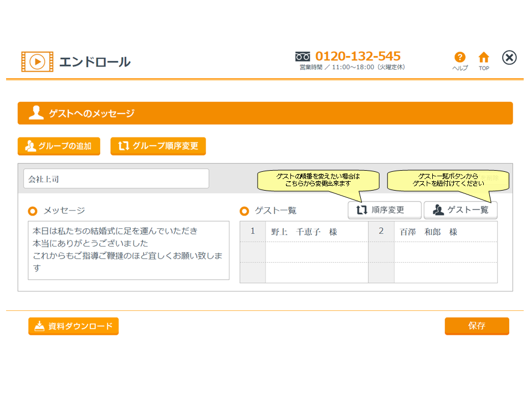Open the ヘルプ question mark icon
The width and height of the screenshot is (532, 399).
[x=459, y=57]
